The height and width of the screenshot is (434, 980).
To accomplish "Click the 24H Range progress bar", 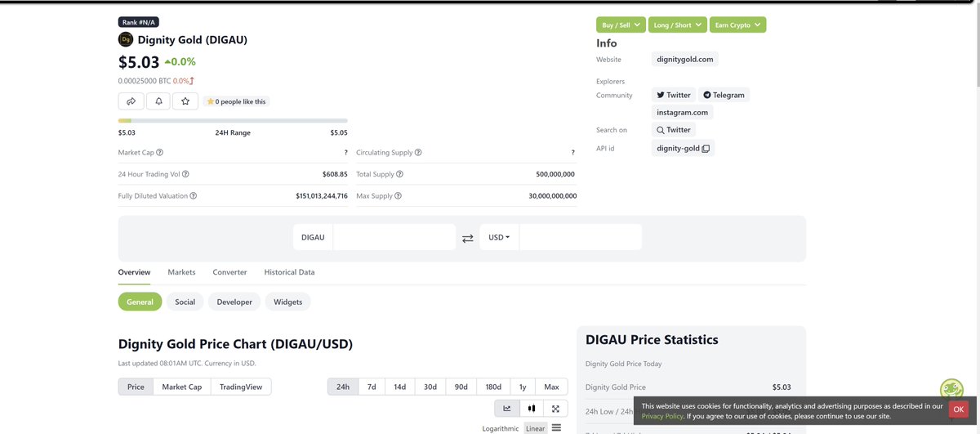I will [x=233, y=121].
